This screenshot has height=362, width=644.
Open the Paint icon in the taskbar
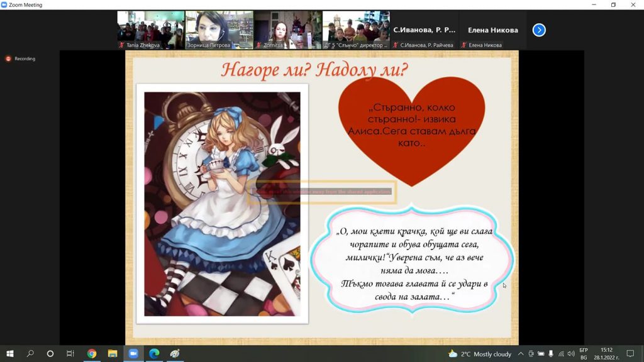(175, 353)
